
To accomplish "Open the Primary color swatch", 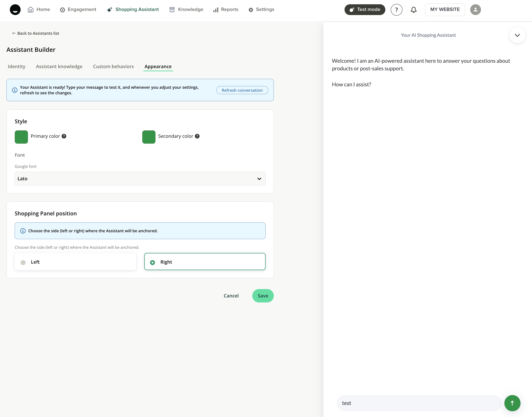I will (x=21, y=137).
